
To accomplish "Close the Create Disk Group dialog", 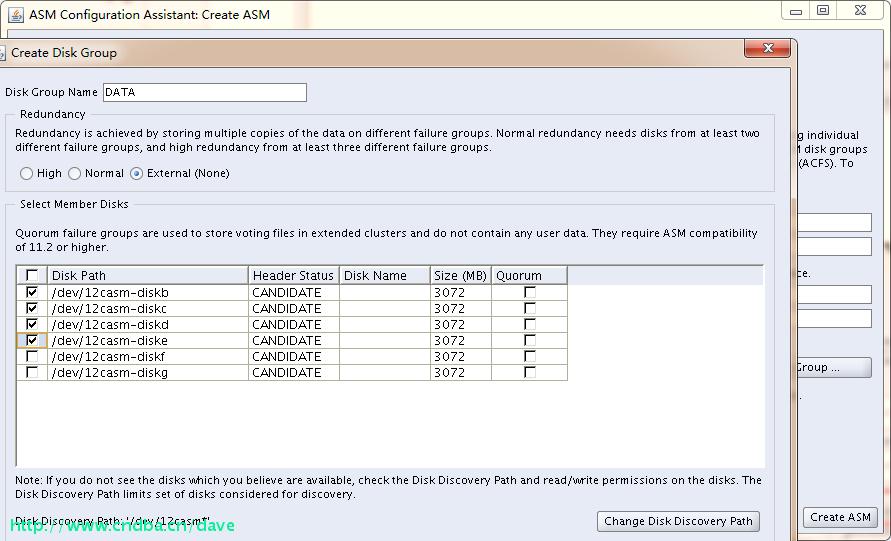I will (767, 48).
